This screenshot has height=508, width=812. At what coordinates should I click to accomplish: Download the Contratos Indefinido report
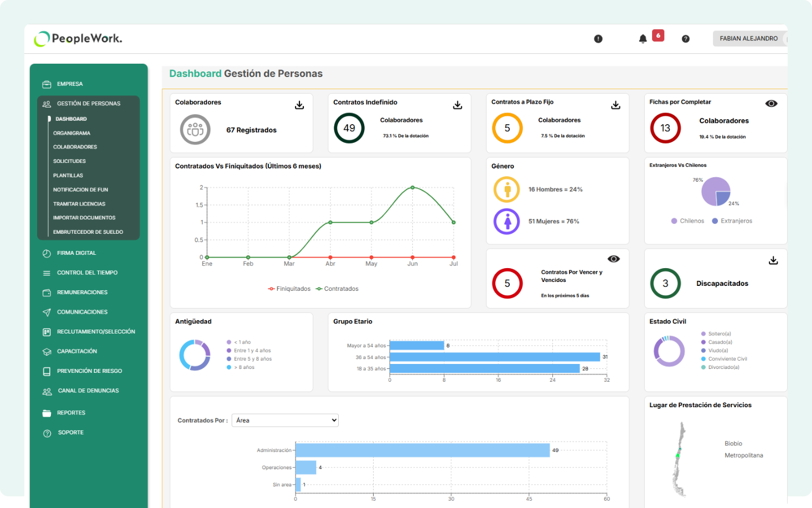458,105
